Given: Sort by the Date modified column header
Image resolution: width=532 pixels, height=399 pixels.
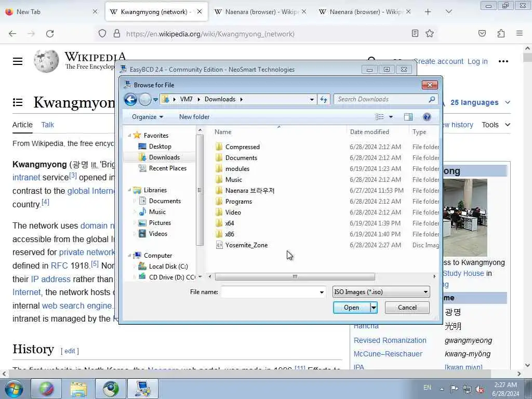Looking at the screenshot, I should click(x=369, y=132).
